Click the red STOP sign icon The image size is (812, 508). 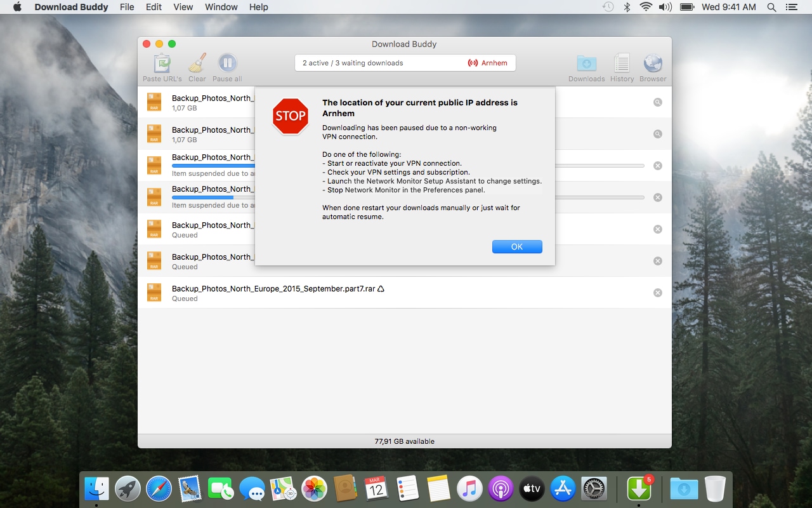291,116
